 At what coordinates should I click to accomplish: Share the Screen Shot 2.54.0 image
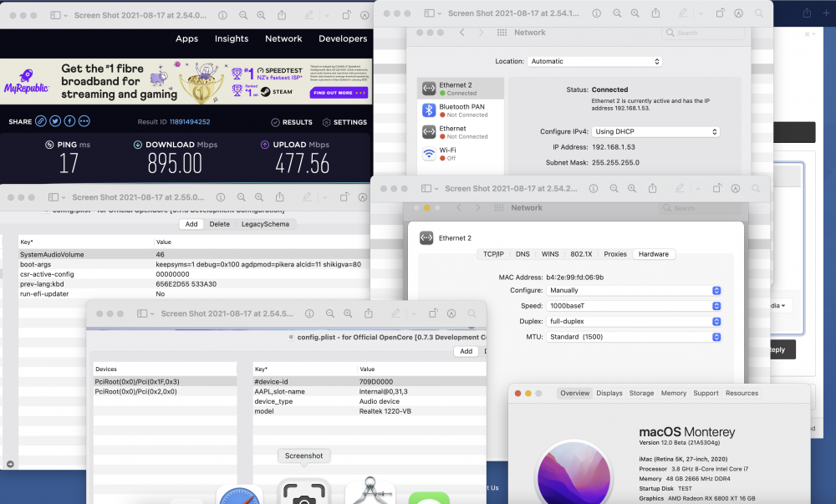282,15
